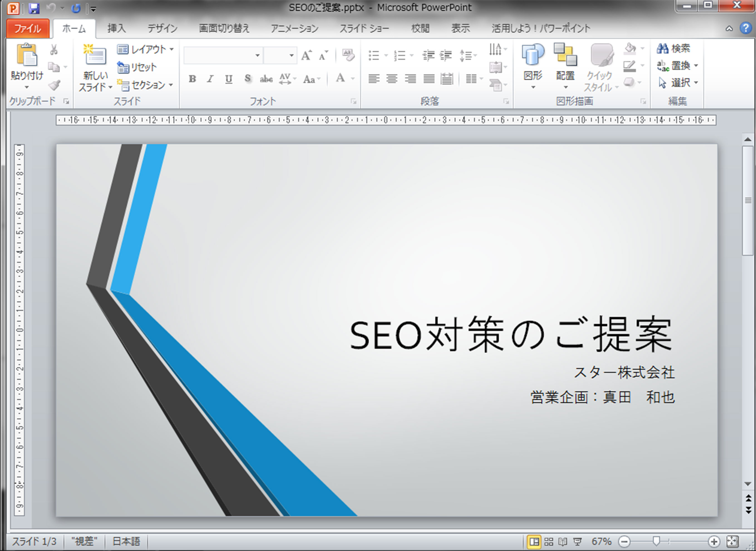The width and height of the screenshot is (756, 551).
Task: Click the Decrease Font Size icon
Action: coord(323,55)
